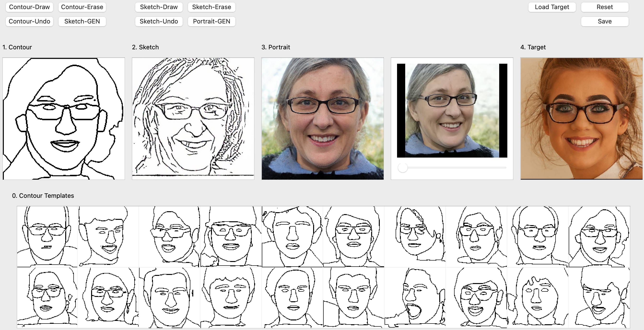Run Portrait-GEN to generate the portrait
644x330 pixels.
211,22
